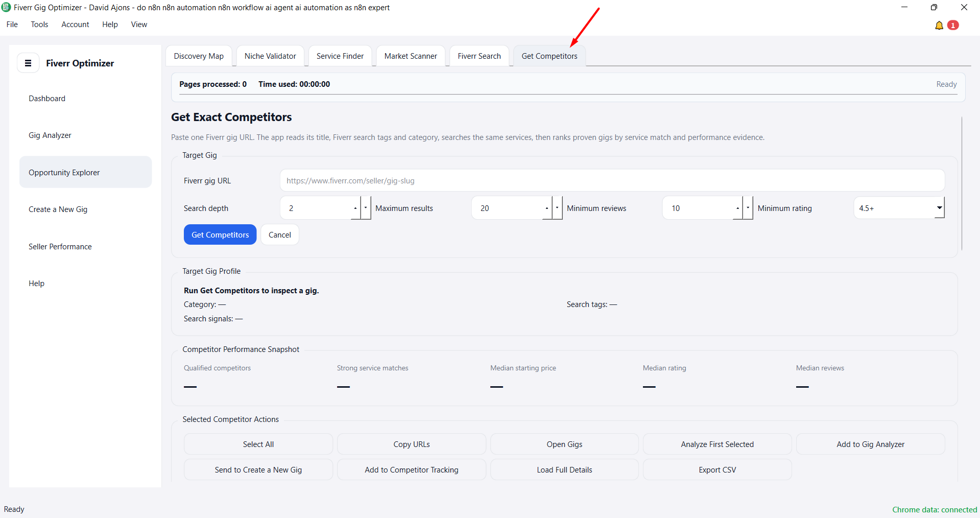Decrease the Maximum results value
Screen dimensions: 980x518
click(557, 208)
